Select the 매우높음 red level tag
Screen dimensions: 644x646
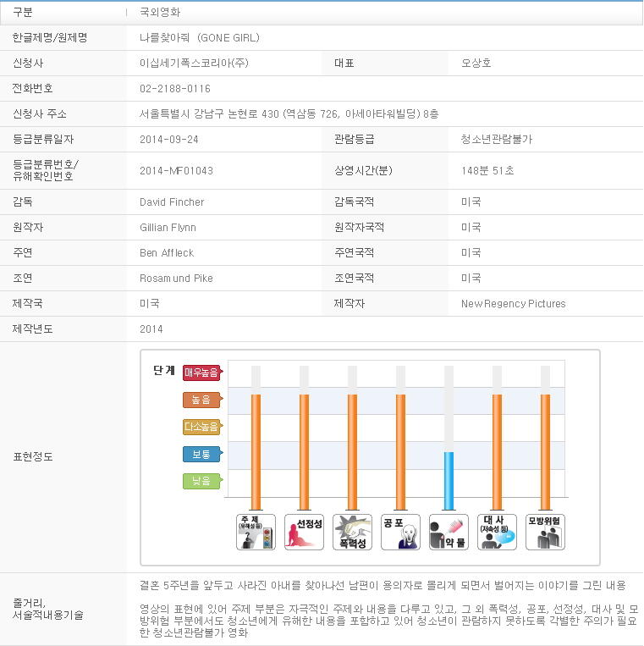(202, 373)
